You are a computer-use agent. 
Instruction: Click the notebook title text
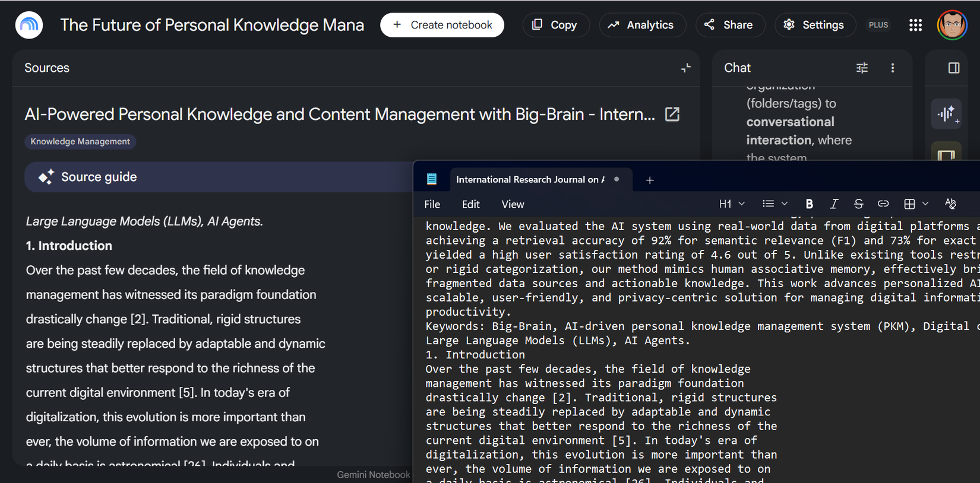point(212,25)
